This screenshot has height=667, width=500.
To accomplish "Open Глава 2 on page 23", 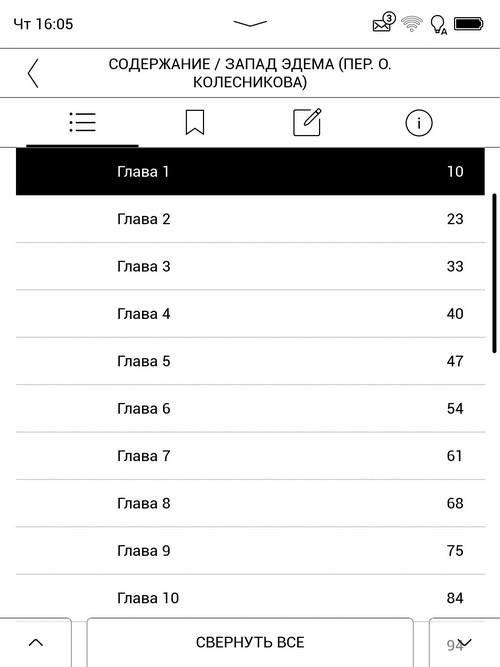I will [250, 219].
